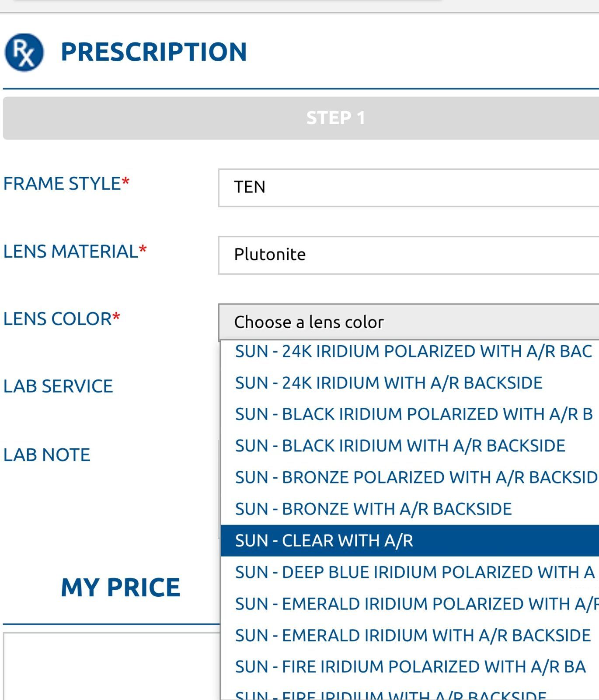
Task: Select SUN - 24K Iridium Polarized option
Action: click(413, 352)
